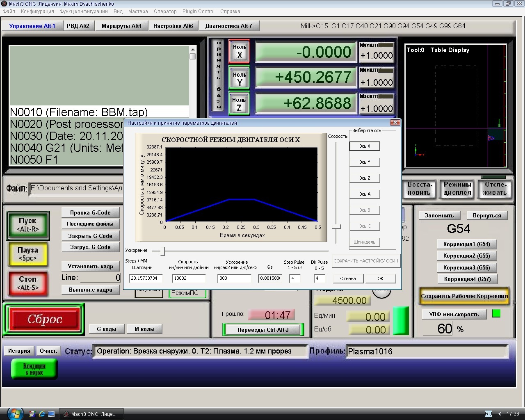
Task: Switch to the Управление Alt-1 tab
Action: click(x=32, y=26)
